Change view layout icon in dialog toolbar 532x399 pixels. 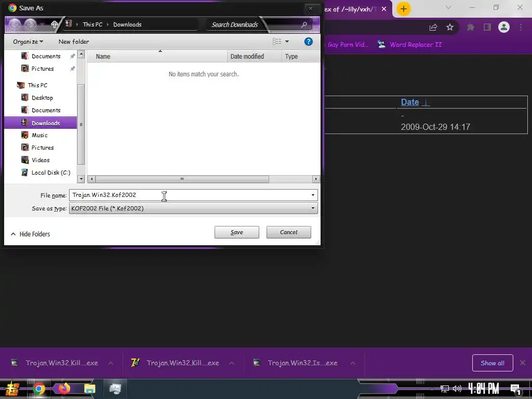277,42
